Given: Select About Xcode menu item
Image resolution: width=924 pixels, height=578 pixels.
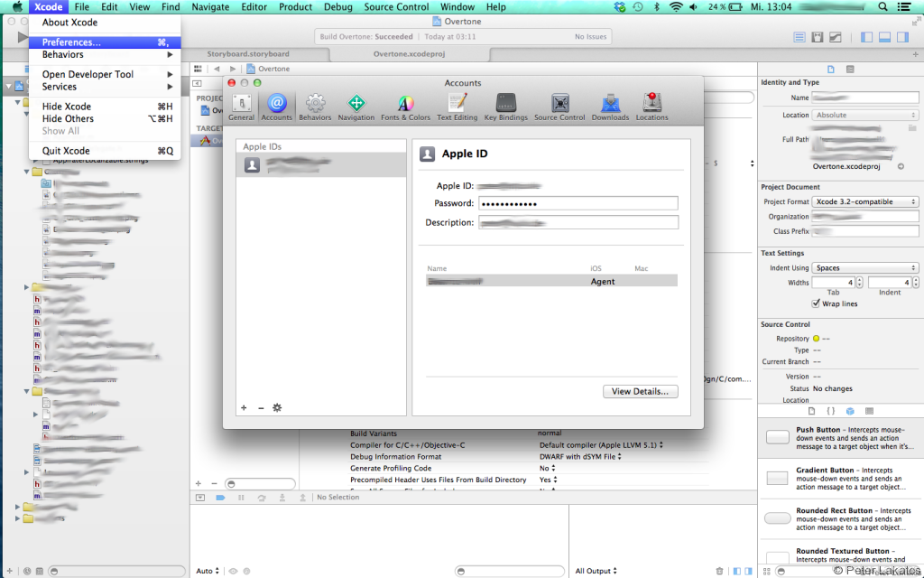Looking at the screenshot, I should pyautogui.click(x=105, y=23).
